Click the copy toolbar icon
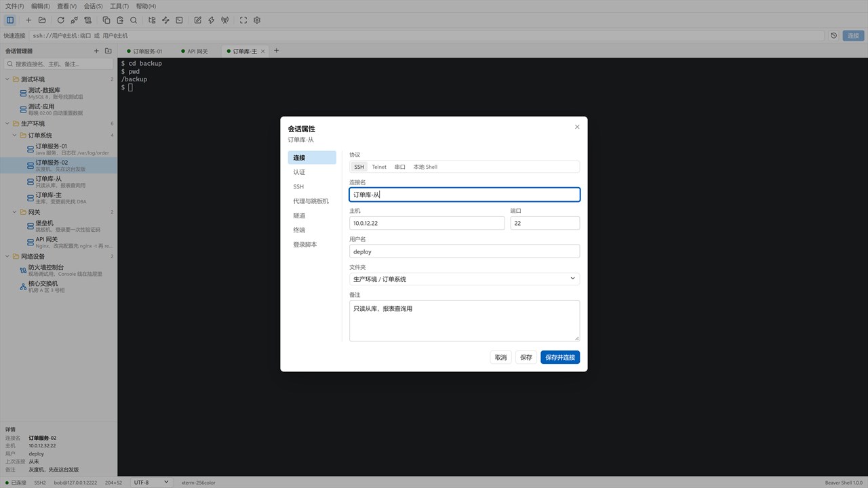This screenshot has width=868, height=488. pyautogui.click(x=106, y=20)
